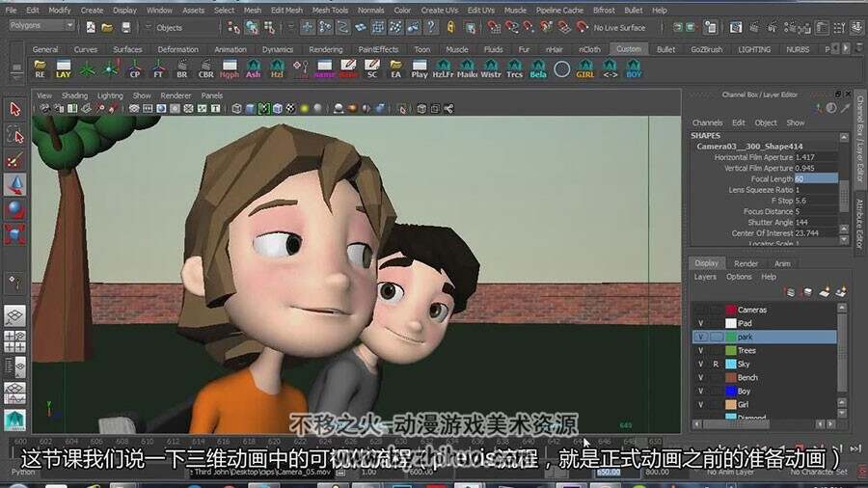Image resolution: width=868 pixels, height=488 pixels.
Task: Click the Girl layer tan color swatch
Action: coord(731,404)
